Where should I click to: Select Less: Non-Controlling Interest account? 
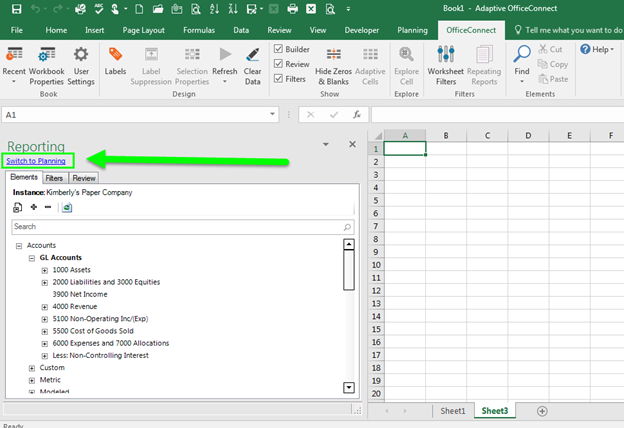click(x=100, y=356)
